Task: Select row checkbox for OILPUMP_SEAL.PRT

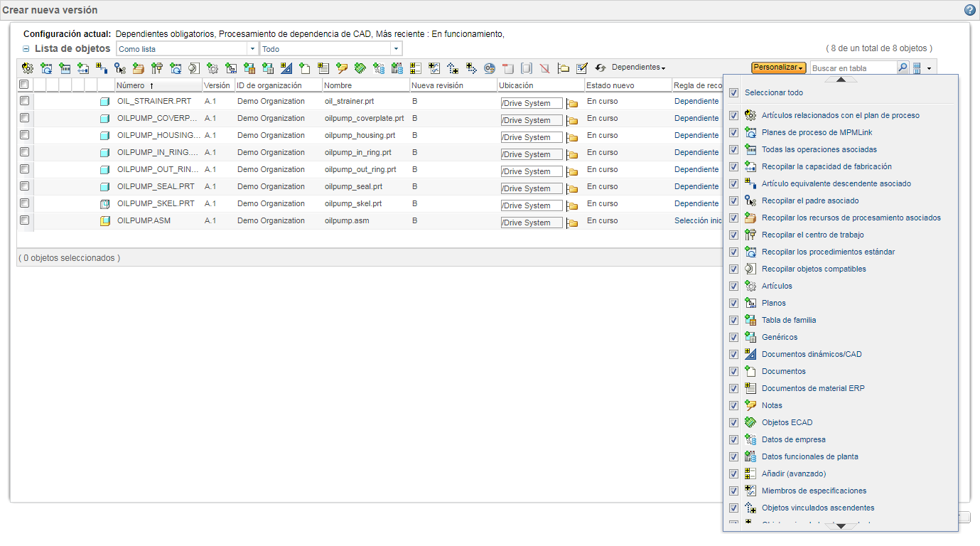Action: click(24, 186)
